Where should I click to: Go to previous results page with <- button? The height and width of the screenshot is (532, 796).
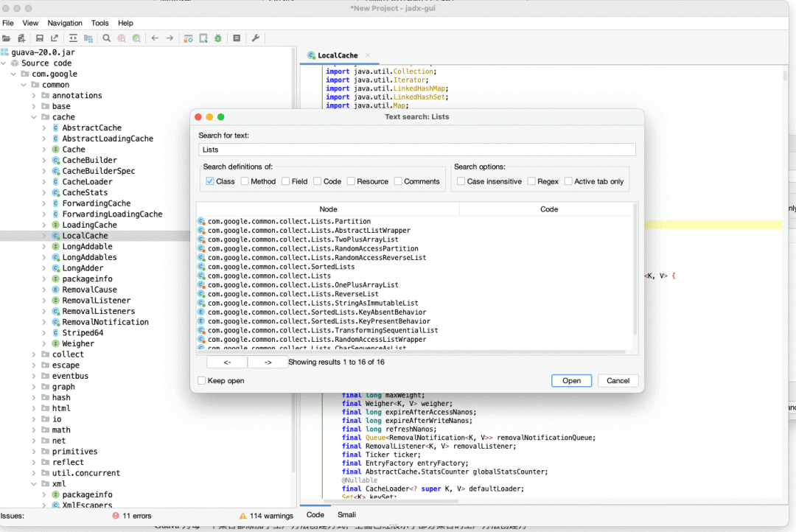pyautogui.click(x=227, y=362)
